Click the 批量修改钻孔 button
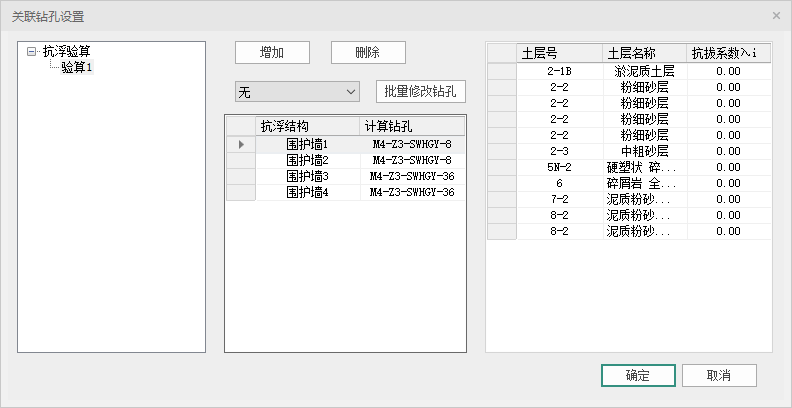Viewport: 792px width, 408px height. (x=421, y=92)
